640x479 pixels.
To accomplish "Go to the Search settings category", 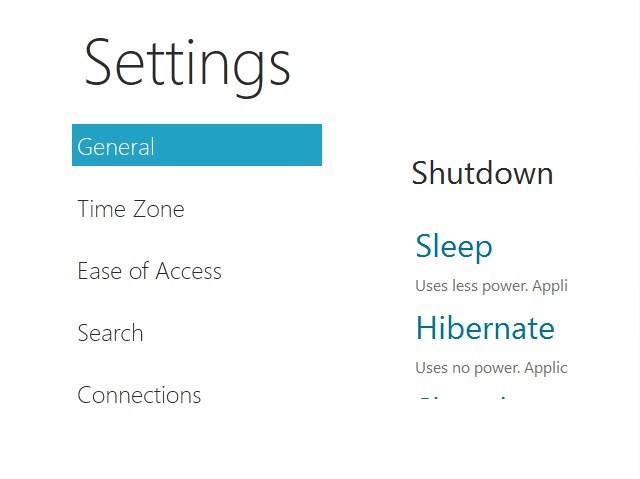I will [x=110, y=333].
